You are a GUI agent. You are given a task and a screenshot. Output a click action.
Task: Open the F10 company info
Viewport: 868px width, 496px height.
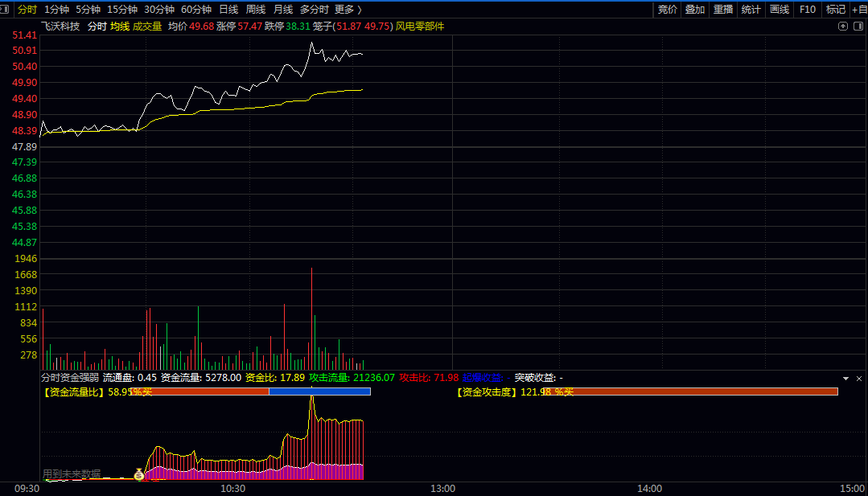point(808,10)
